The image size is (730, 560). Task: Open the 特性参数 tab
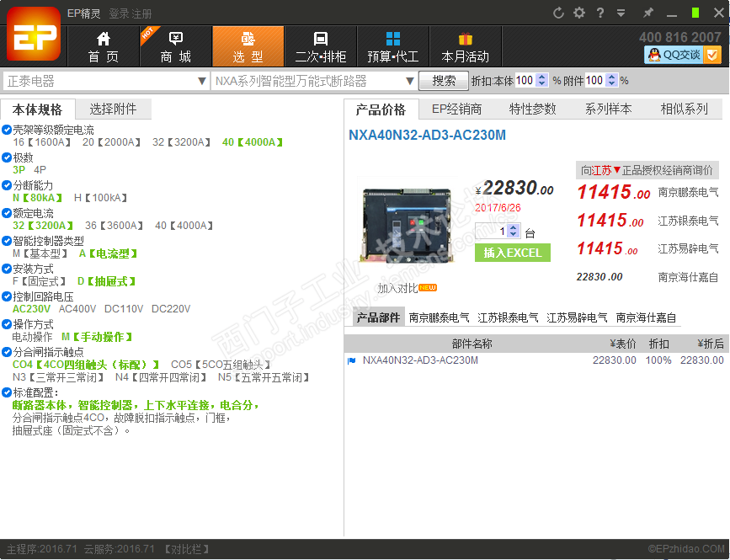[533, 109]
